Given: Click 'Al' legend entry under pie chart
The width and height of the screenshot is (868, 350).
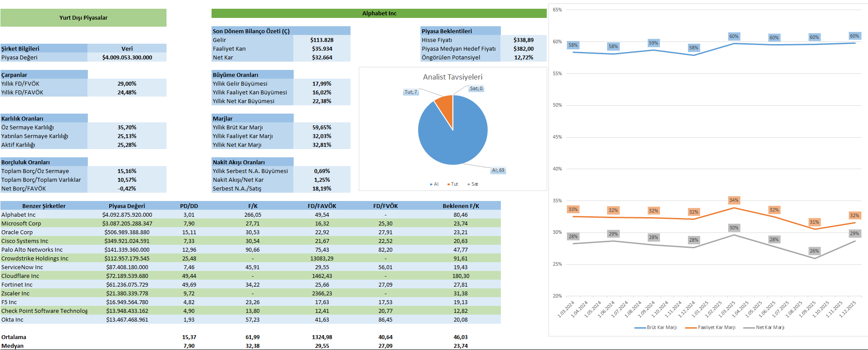Looking at the screenshot, I should tap(434, 184).
